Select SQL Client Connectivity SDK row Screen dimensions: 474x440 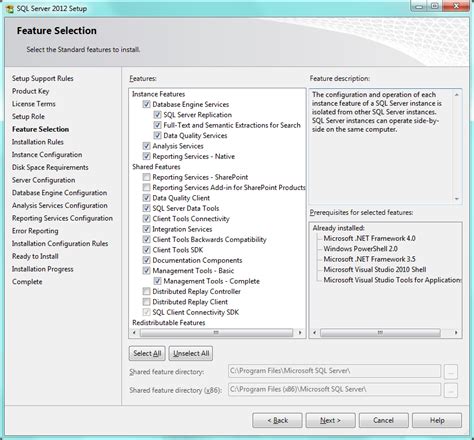(196, 312)
